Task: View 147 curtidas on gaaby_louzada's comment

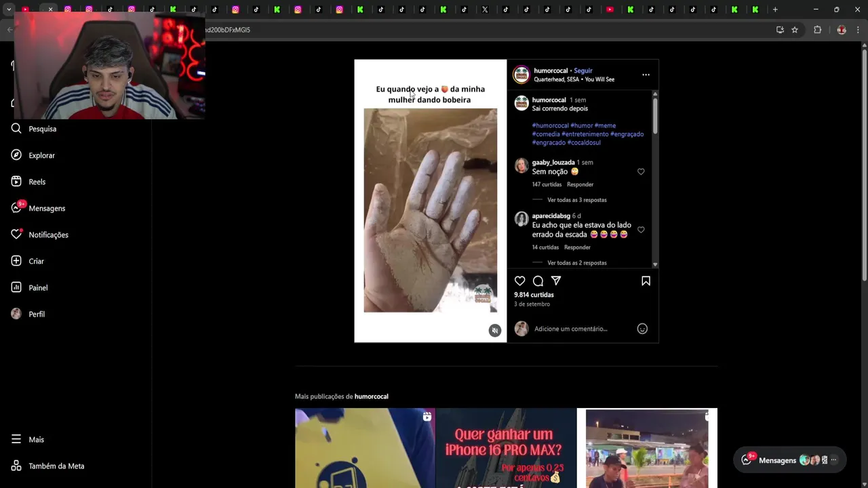Action: [547, 184]
